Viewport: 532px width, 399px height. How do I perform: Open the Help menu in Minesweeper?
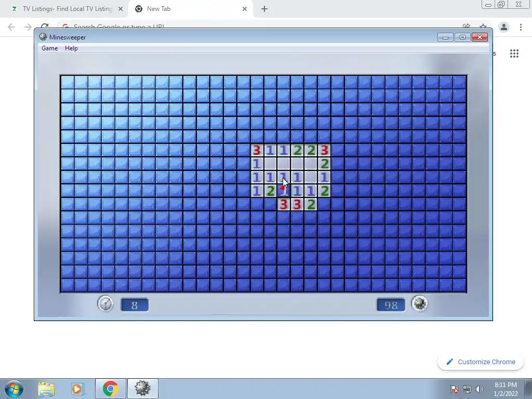[71, 48]
